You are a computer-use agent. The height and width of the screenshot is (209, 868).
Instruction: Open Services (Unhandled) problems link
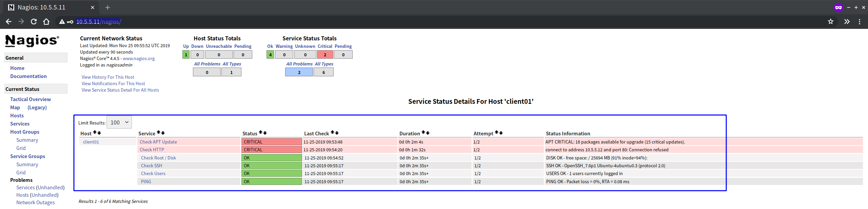coord(40,187)
